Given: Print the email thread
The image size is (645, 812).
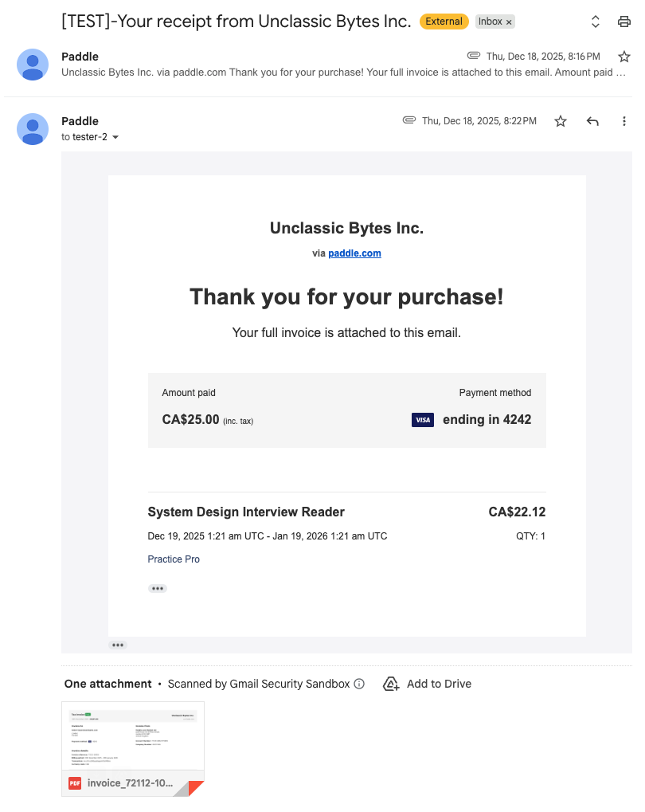Looking at the screenshot, I should 624,22.
